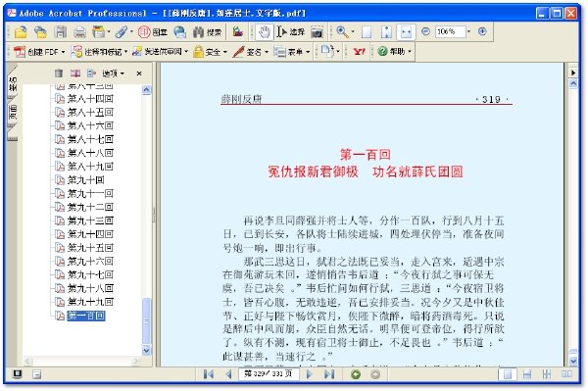
Task: Open the 发送供审阅 dropdown
Action: [160, 52]
